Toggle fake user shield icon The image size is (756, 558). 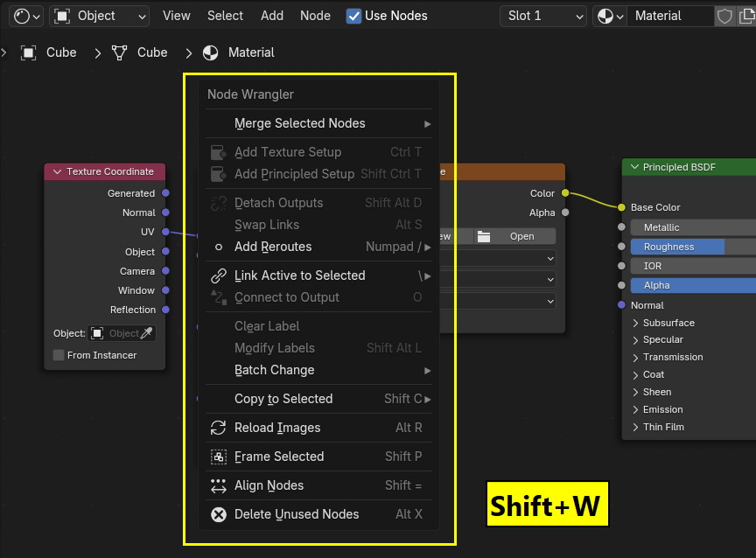[724, 16]
